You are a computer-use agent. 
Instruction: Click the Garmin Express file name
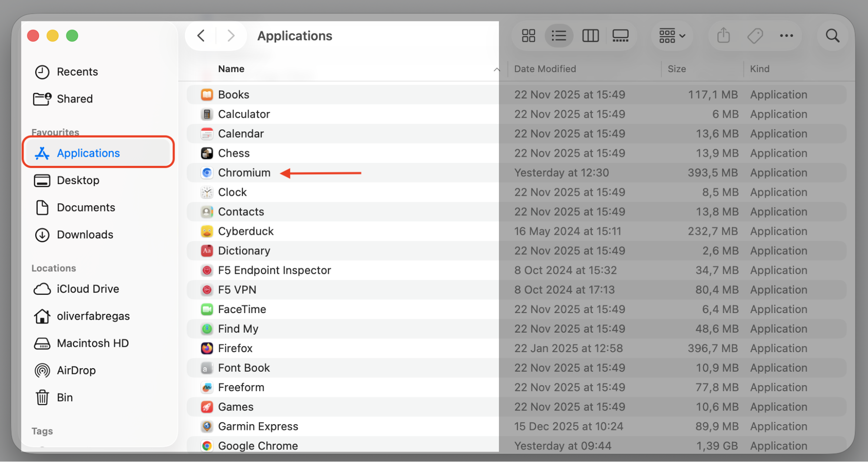(258, 426)
